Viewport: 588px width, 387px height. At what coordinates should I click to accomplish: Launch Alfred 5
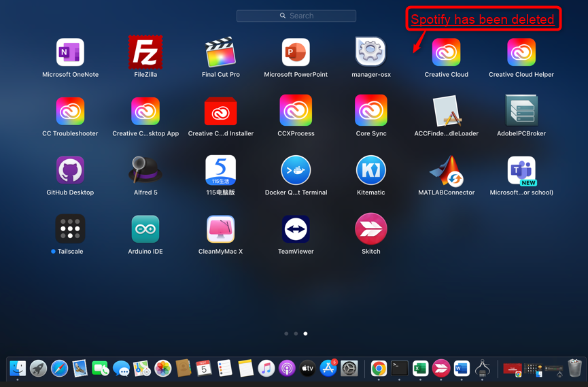(145, 171)
